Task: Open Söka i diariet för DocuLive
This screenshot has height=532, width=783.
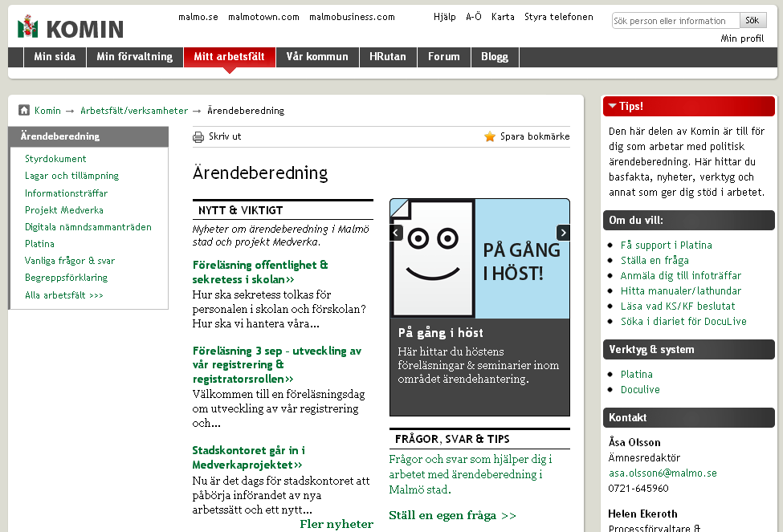Action: click(683, 322)
